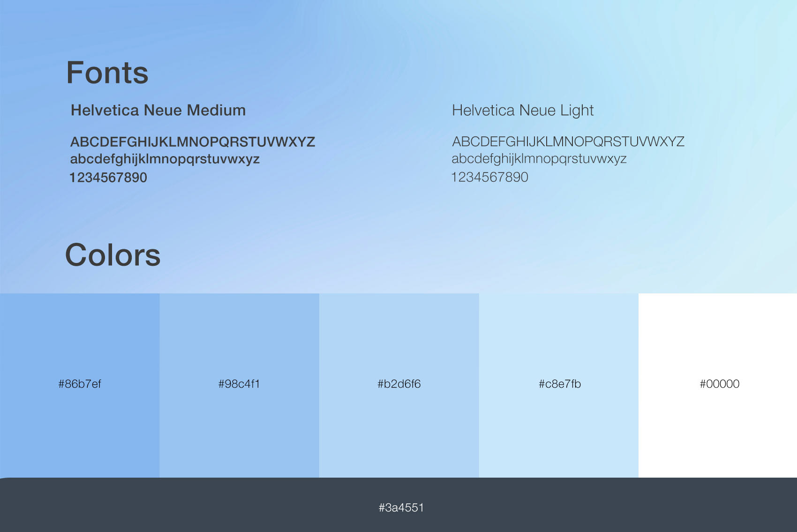The width and height of the screenshot is (797, 532).
Task: Pick the #b2d6f6 color swatch
Action: pyautogui.click(x=399, y=385)
